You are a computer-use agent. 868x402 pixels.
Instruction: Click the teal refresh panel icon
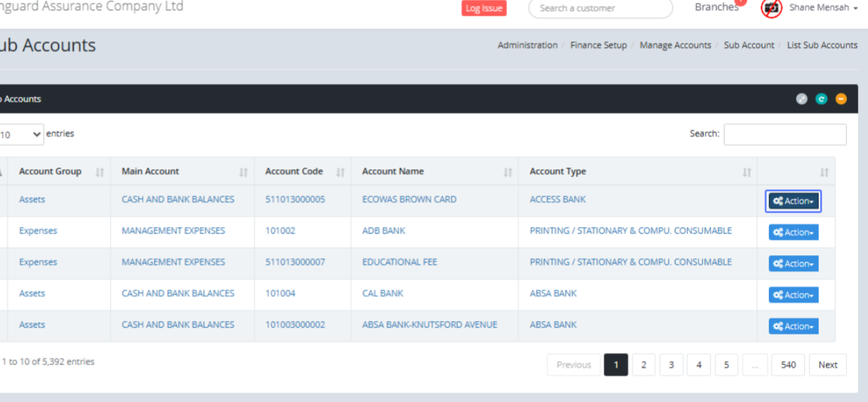click(821, 99)
